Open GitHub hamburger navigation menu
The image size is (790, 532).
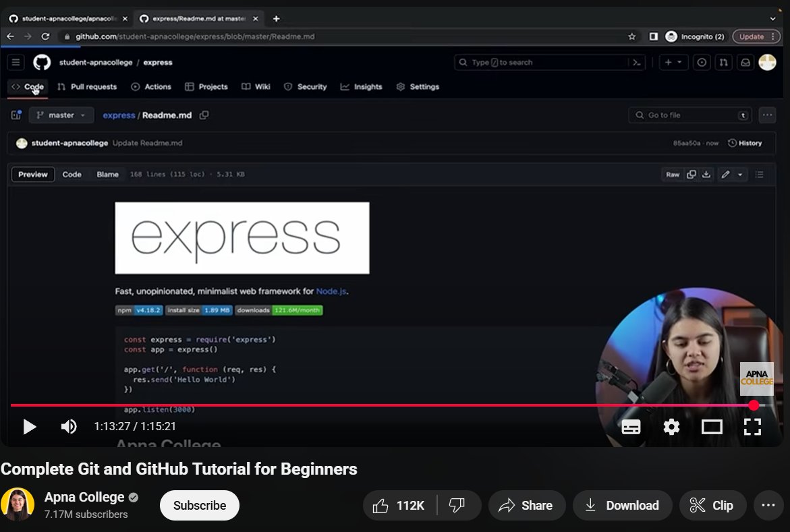(16, 63)
